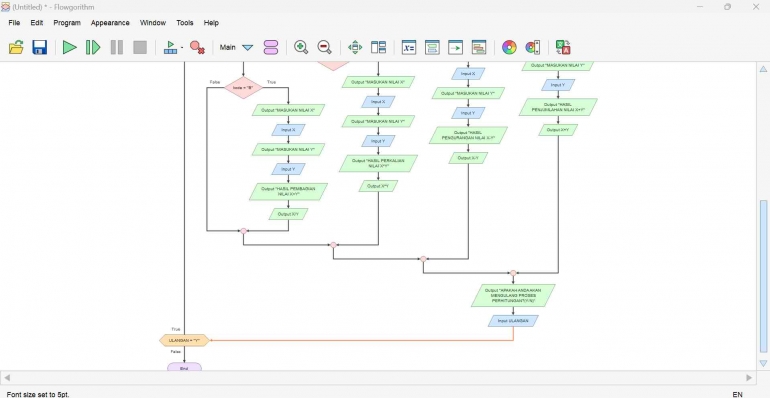Zoom out of the flowchart
The image size is (770, 398).
click(325, 47)
